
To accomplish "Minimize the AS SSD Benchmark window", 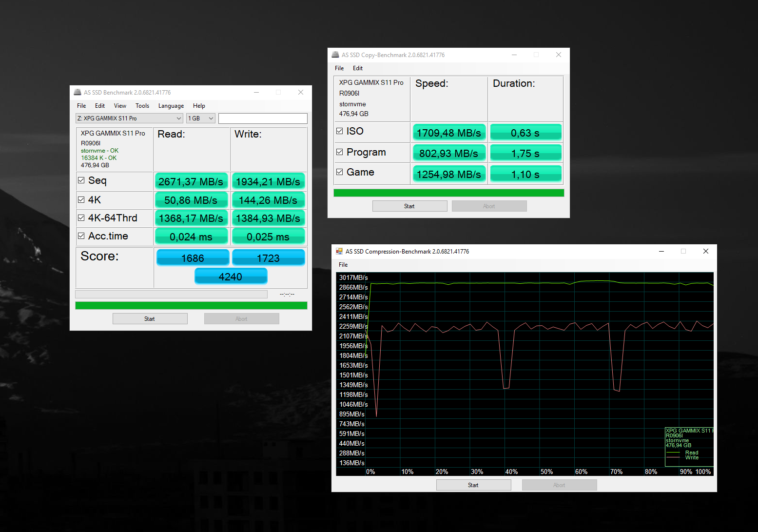I will tap(256, 92).
